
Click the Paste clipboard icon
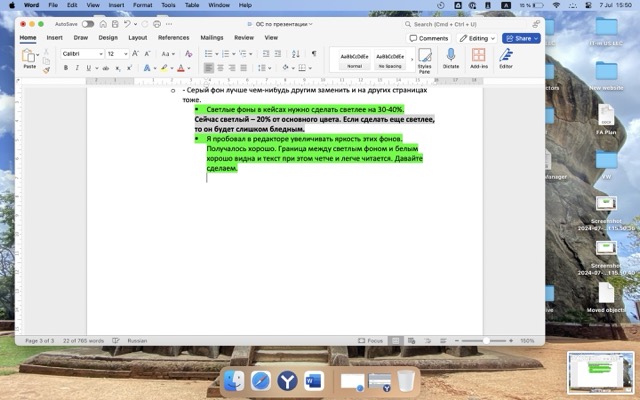point(29,56)
